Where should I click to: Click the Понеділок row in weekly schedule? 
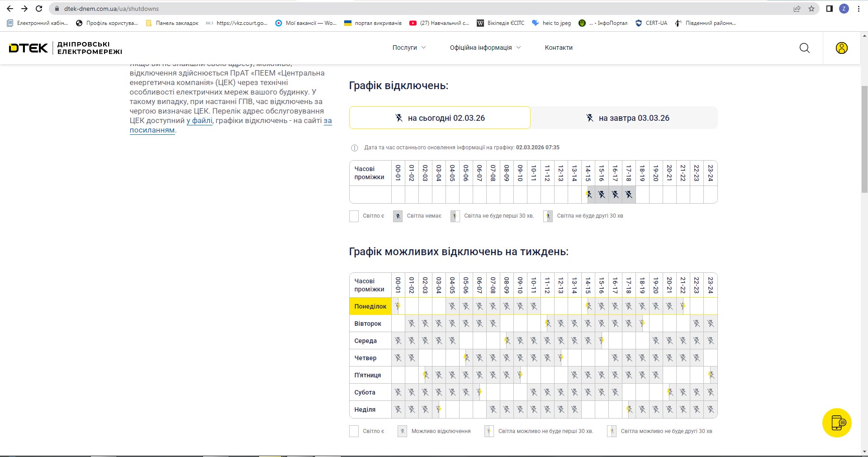(x=370, y=306)
